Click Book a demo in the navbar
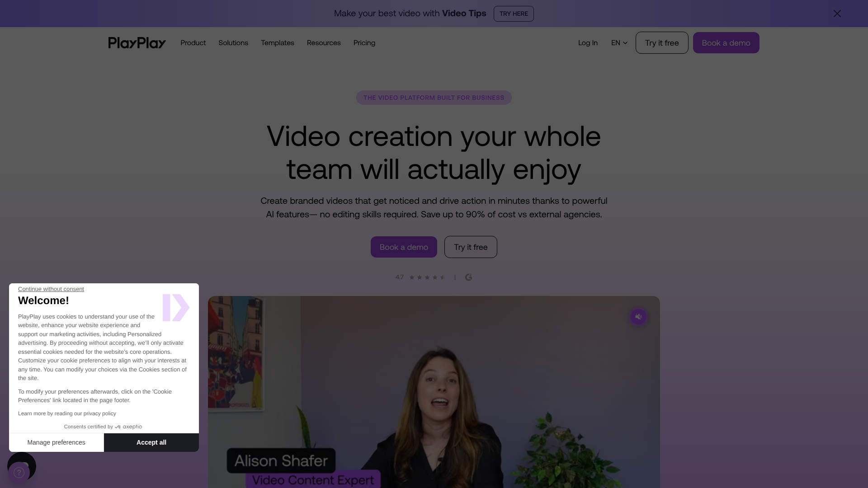 726,42
